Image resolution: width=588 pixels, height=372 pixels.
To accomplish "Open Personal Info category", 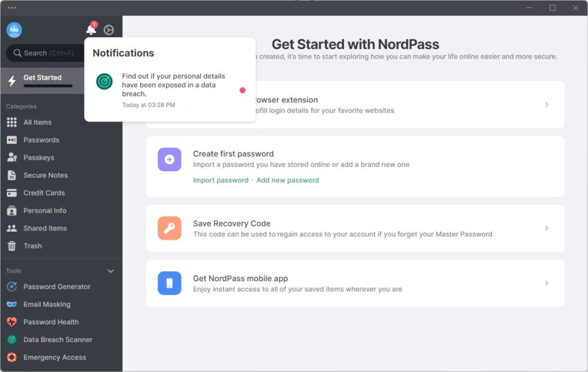I will coord(45,210).
